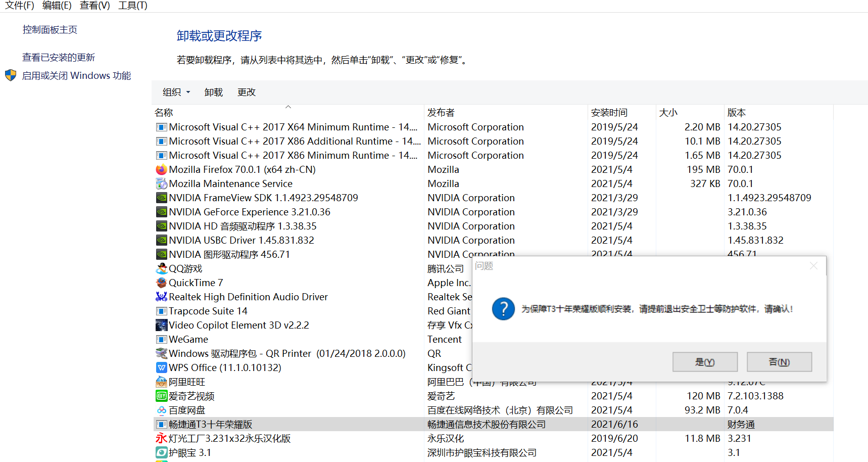The width and height of the screenshot is (868, 462).
Task: Open the 组织 dropdown menu
Action: (x=176, y=92)
